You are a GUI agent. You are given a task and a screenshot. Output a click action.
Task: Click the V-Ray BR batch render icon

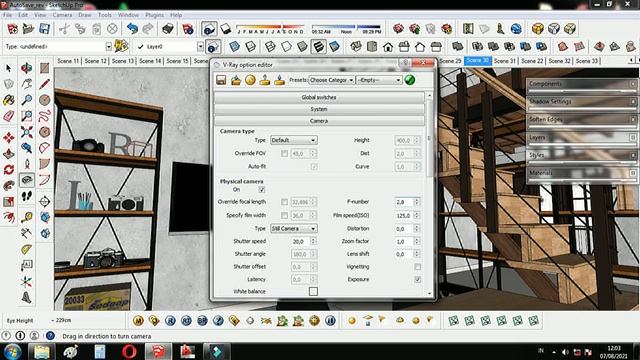(x=202, y=321)
